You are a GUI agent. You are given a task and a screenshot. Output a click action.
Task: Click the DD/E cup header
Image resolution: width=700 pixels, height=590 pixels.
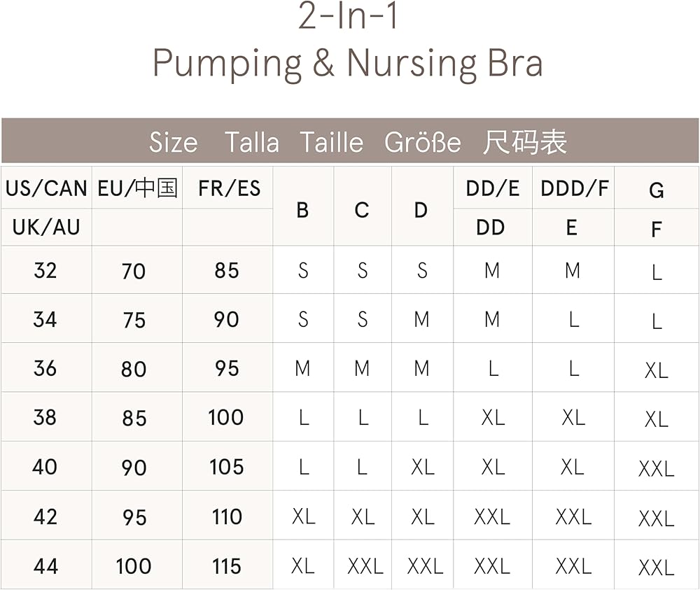493,188
